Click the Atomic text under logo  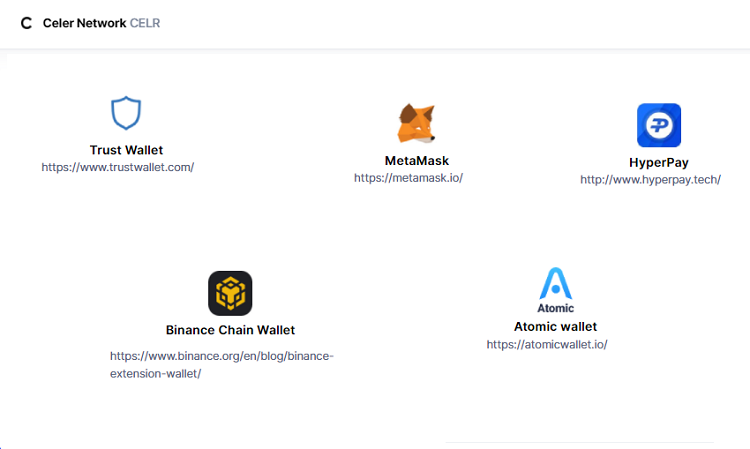pyautogui.click(x=556, y=308)
